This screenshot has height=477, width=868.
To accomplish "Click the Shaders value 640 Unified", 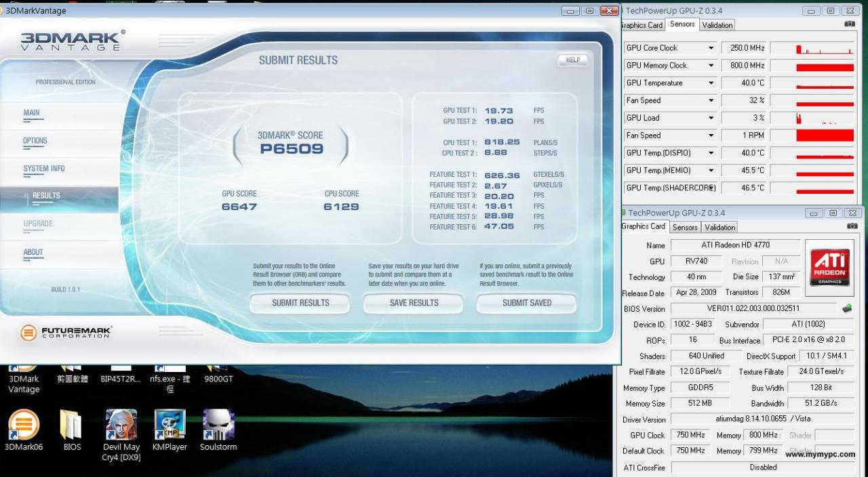I will coord(706,356).
